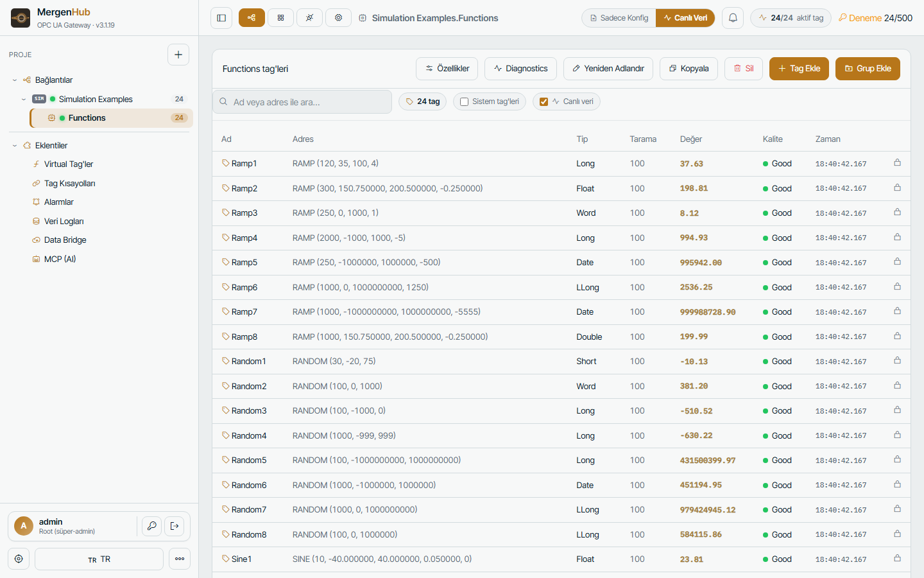Click the Grup Ekle button
Viewport: 924px width, 578px height.
pos(868,69)
